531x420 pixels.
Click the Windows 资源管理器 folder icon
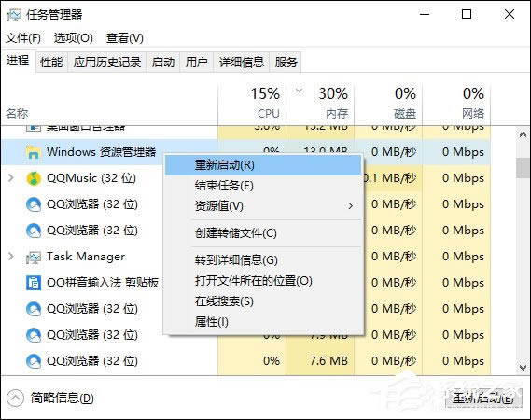click(34, 152)
